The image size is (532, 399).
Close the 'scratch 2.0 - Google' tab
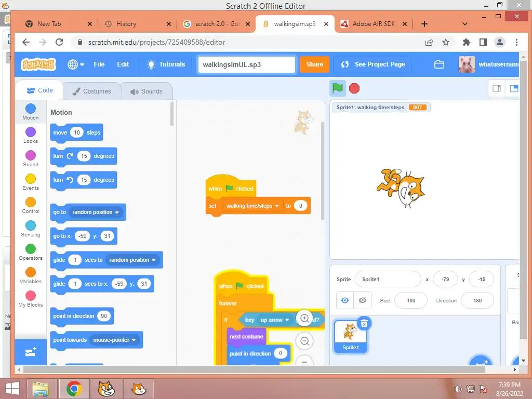(x=248, y=24)
